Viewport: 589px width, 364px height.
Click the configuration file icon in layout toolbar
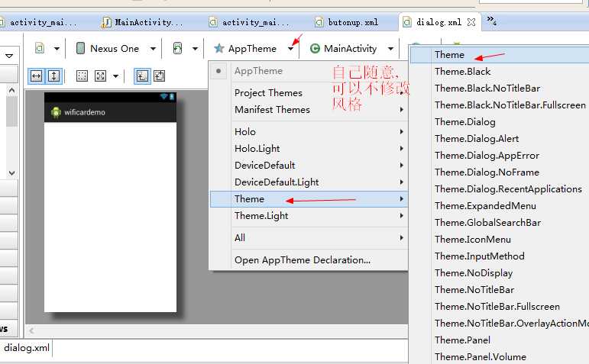[40, 48]
